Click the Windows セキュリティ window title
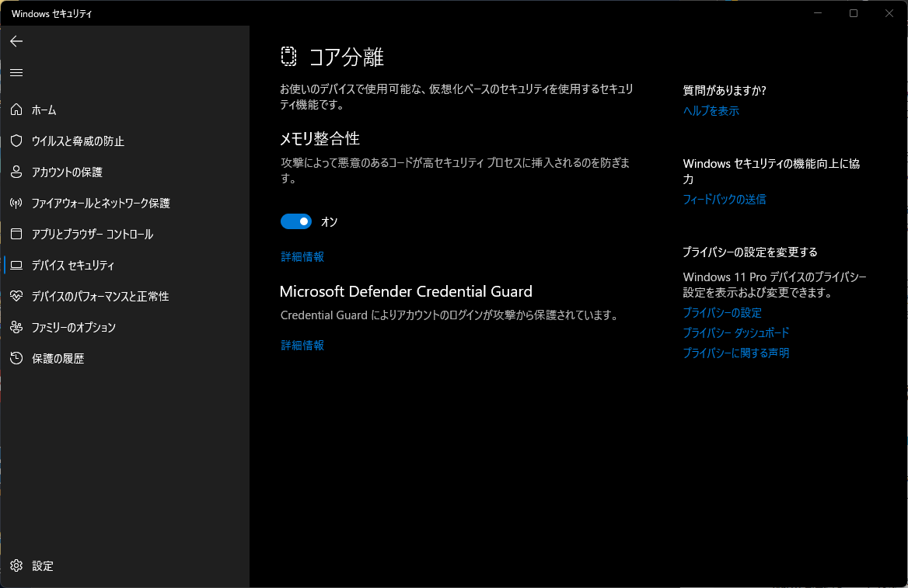This screenshot has width=908, height=588. 51,13
